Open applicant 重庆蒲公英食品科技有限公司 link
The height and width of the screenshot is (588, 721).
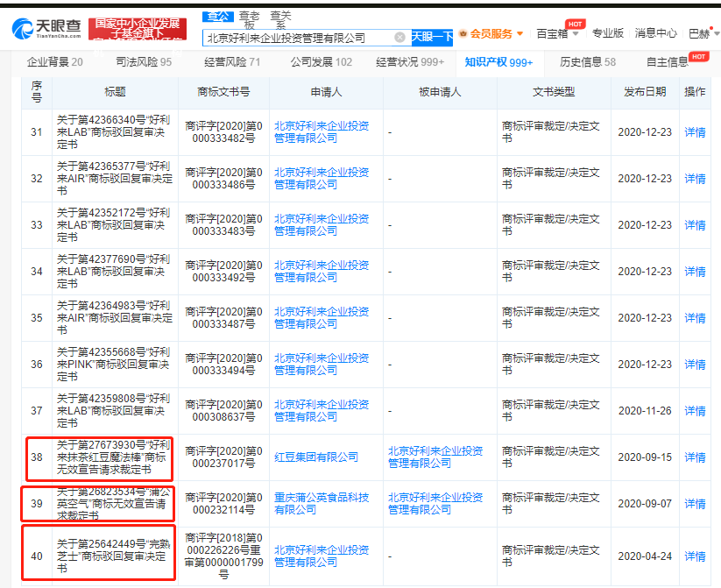[322, 504]
